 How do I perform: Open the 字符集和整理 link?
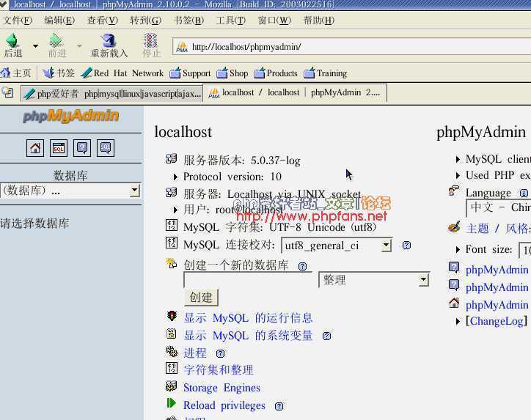219,370
